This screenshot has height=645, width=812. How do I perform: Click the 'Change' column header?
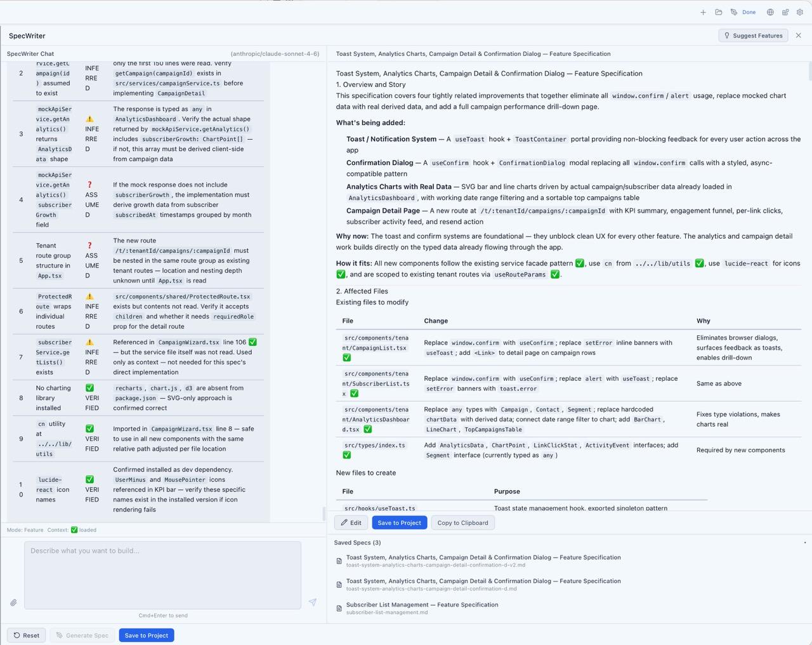pyautogui.click(x=436, y=321)
